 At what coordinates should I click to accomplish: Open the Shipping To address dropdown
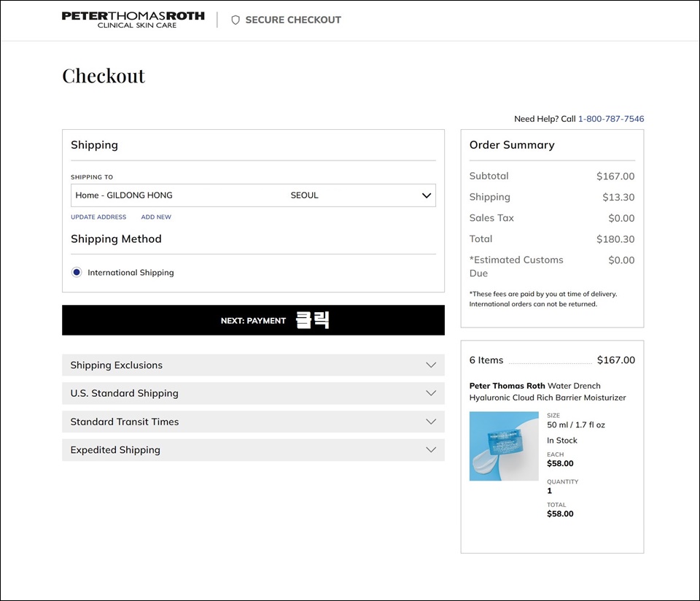click(x=253, y=195)
